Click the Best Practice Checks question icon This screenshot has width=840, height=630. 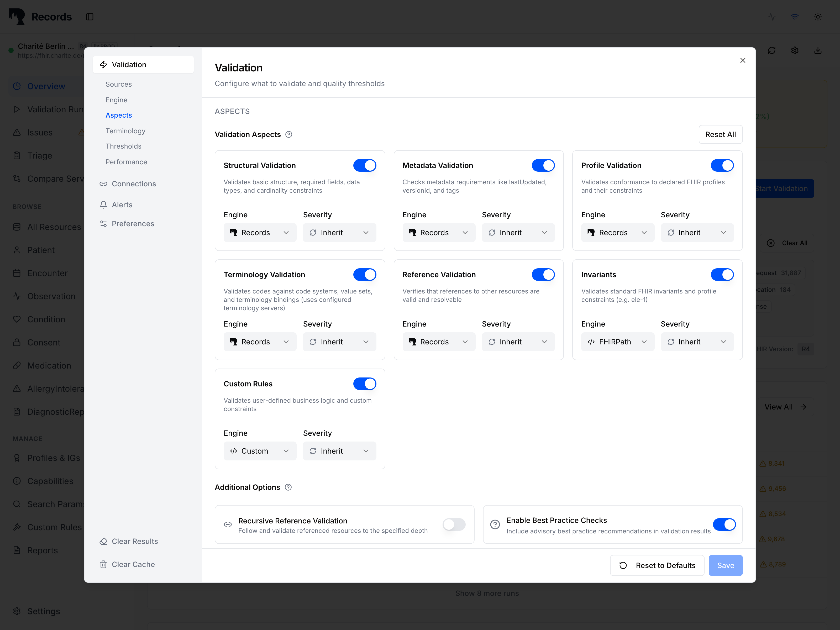495,524
